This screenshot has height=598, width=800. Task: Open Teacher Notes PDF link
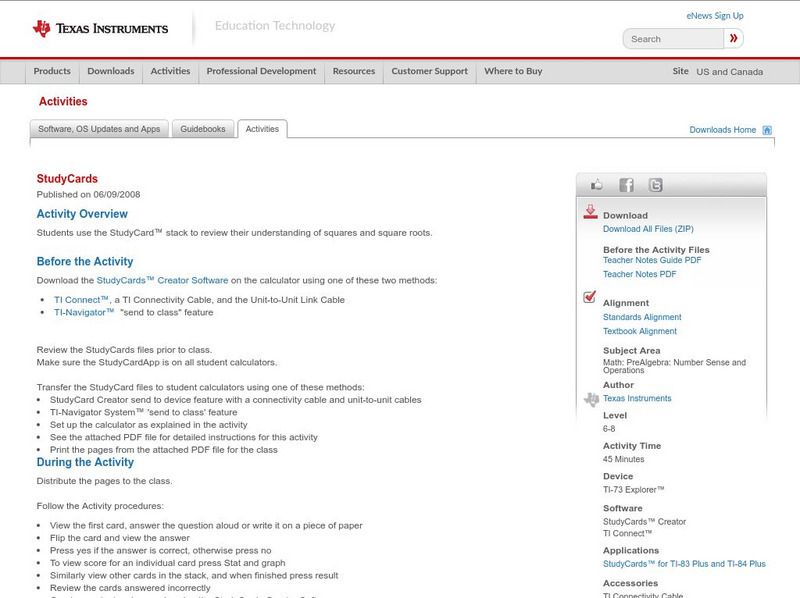[639, 275]
